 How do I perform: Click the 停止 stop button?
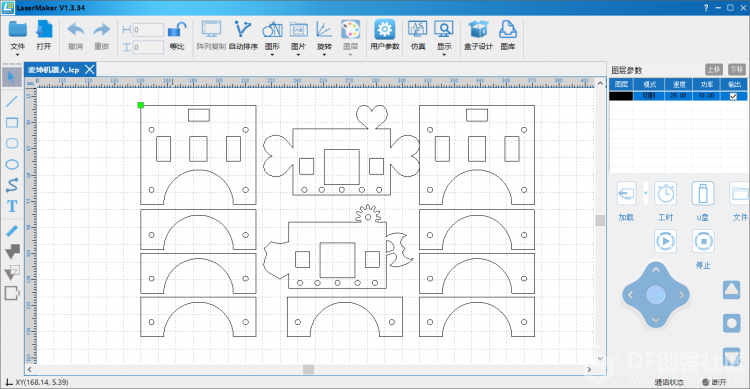click(703, 241)
